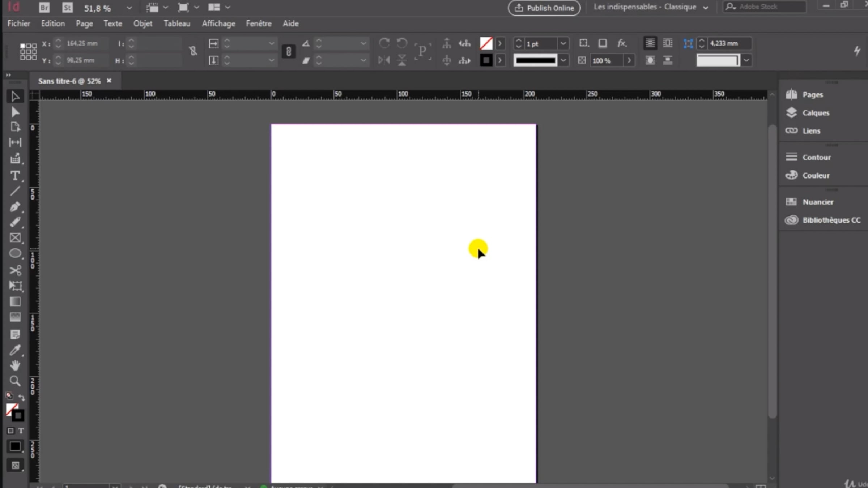Expand the opacity 100 % arrow

[x=629, y=60]
